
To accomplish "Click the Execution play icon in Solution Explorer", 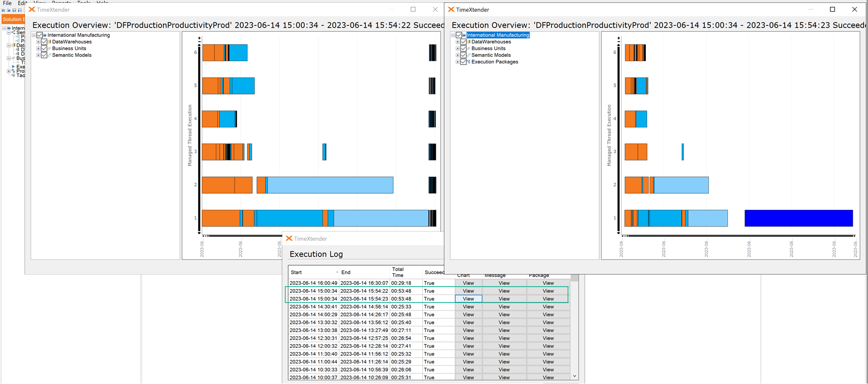I will click(x=13, y=67).
